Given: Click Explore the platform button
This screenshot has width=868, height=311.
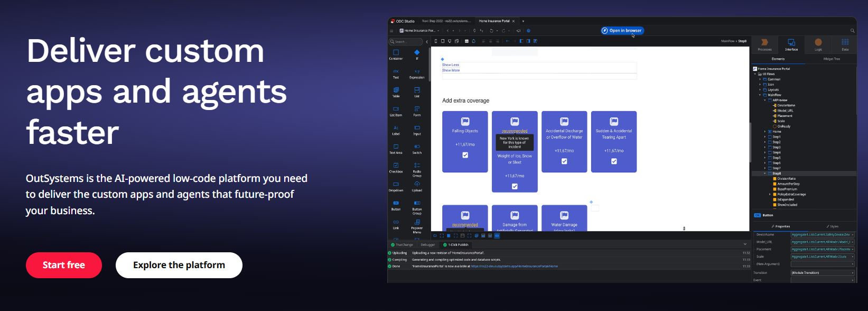Looking at the screenshot, I should (179, 265).
